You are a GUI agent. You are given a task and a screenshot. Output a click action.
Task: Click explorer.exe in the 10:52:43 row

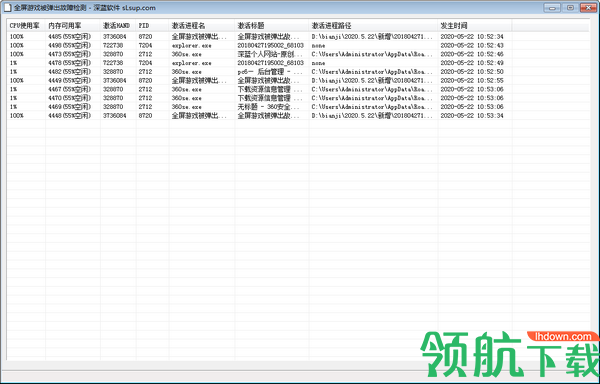[x=191, y=46]
